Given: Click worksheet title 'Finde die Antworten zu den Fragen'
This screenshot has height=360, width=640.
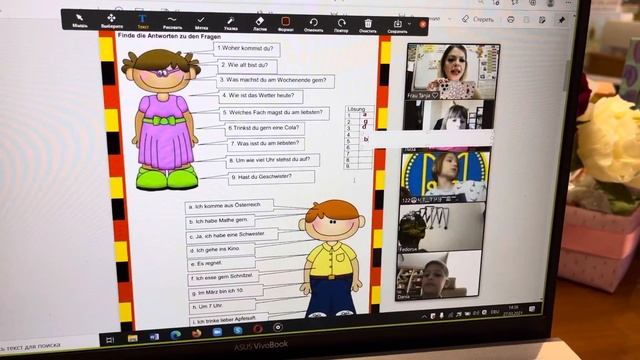Looking at the screenshot, I should (169, 36).
